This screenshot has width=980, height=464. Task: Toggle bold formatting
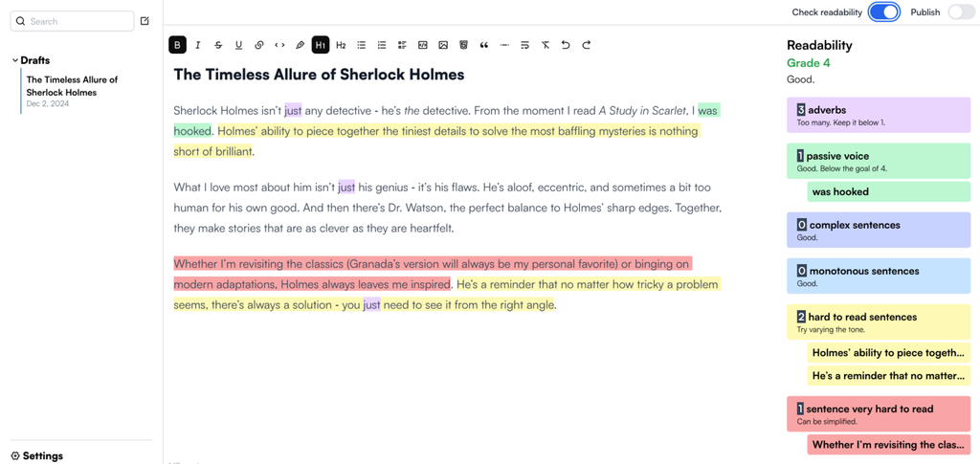[177, 45]
